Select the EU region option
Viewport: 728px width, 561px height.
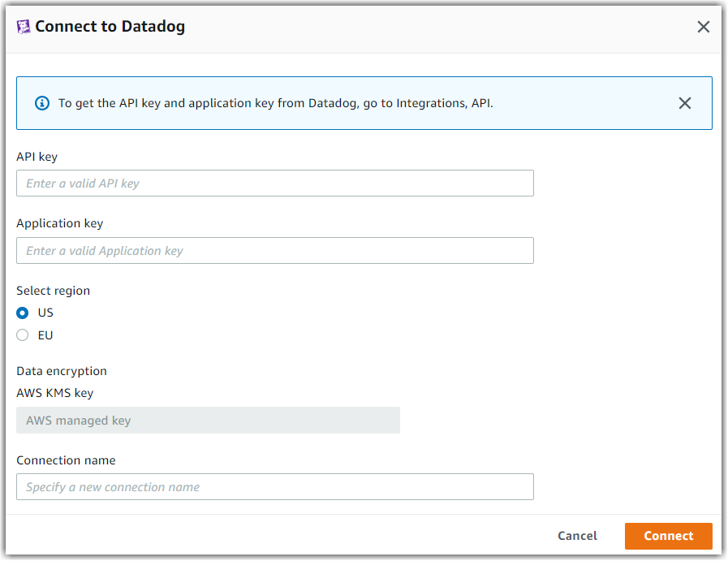point(22,334)
